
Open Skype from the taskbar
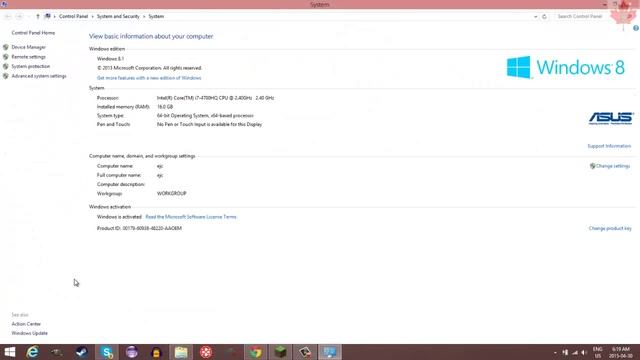pyautogui.click(x=107, y=352)
